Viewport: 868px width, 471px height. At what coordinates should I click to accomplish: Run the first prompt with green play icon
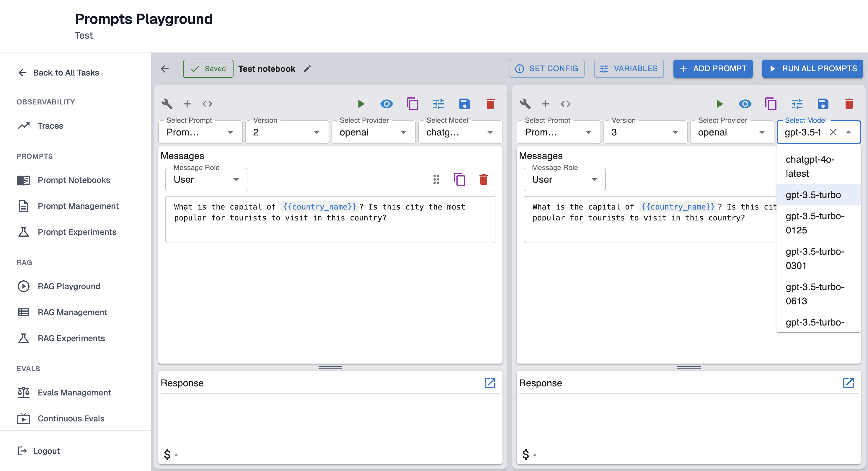(x=361, y=104)
